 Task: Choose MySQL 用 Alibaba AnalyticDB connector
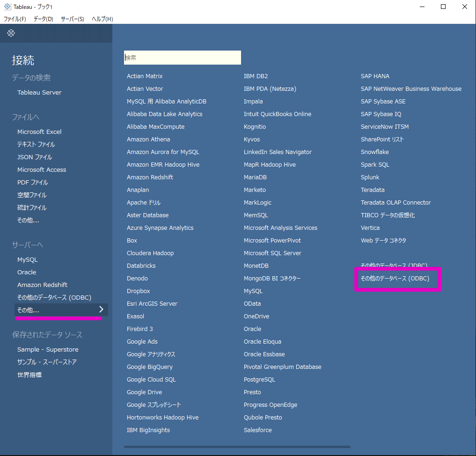(167, 102)
